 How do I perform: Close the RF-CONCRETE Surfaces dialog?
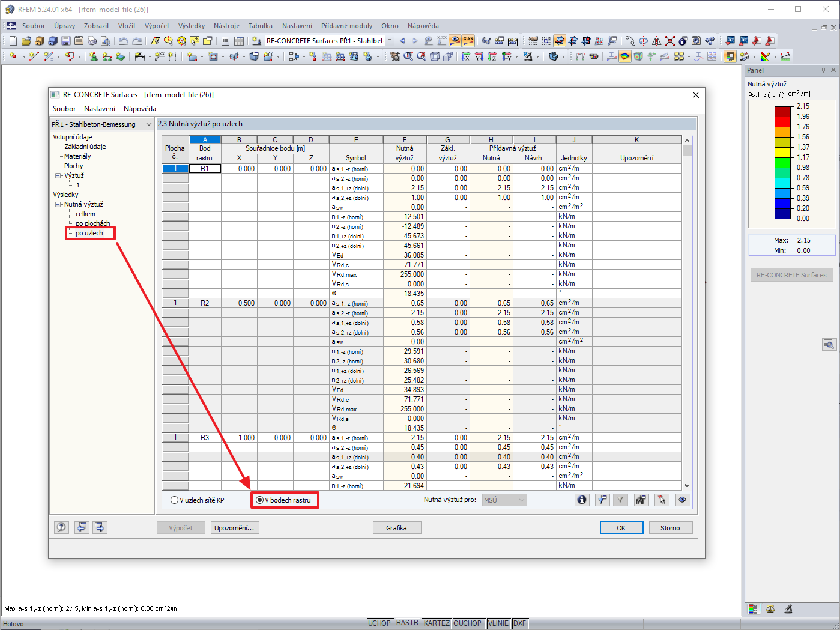coord(696,95)
